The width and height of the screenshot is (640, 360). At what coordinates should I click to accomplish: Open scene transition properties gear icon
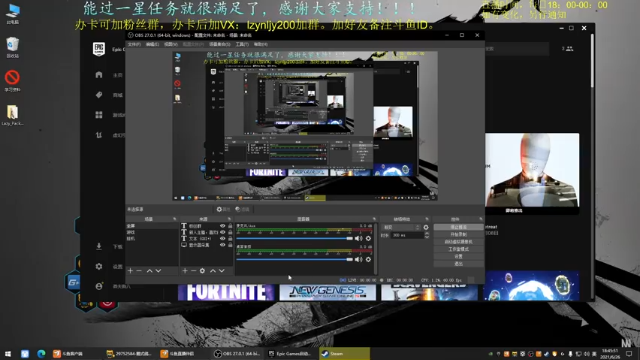click(426, 227)
